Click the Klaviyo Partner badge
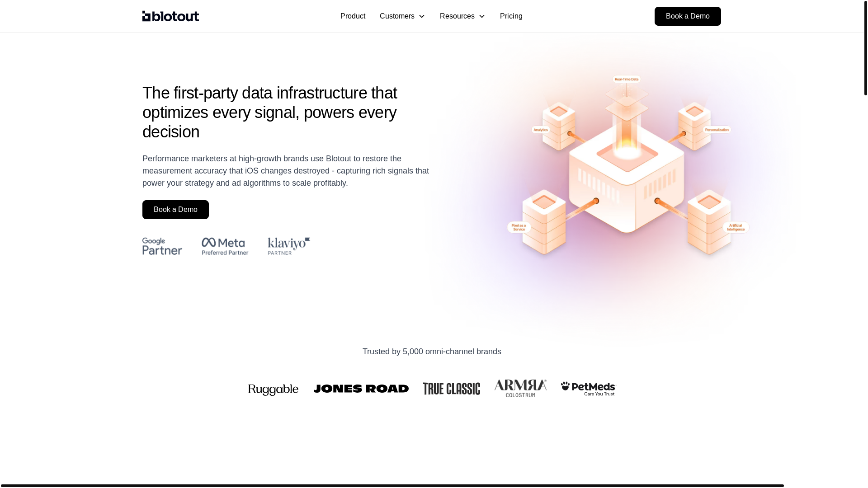This screenshot has height=488, width=868. coord(289,246)
